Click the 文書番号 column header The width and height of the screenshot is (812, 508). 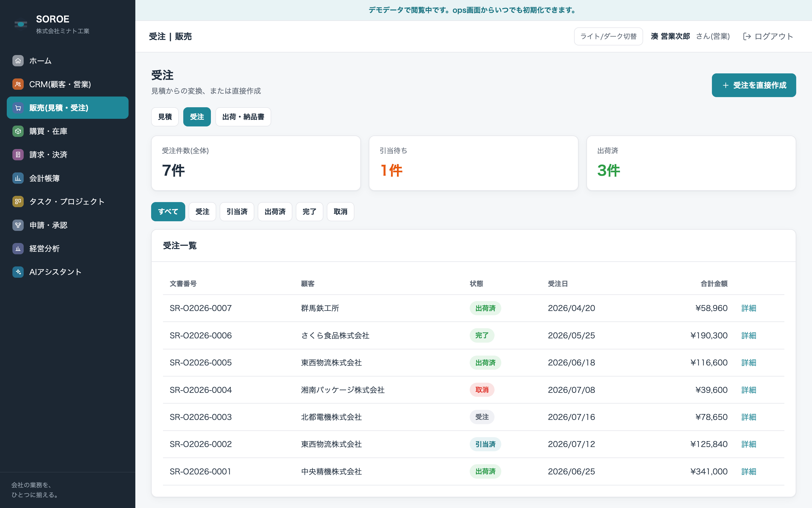pyautogui.click(x=183, y=284)
